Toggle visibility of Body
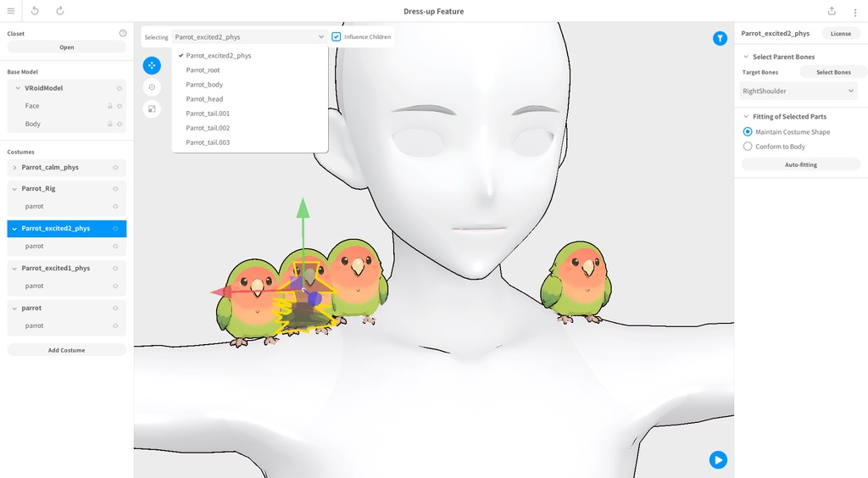 119,124
